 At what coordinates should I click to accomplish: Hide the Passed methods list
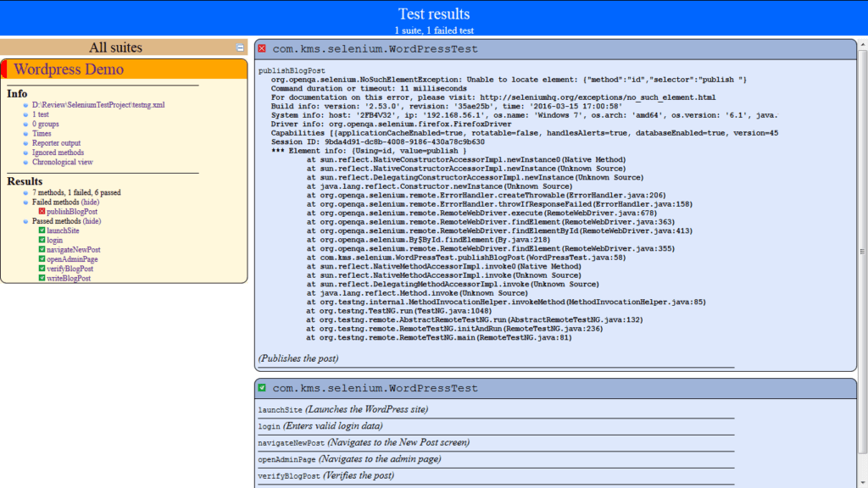click(x=92, y=221)
